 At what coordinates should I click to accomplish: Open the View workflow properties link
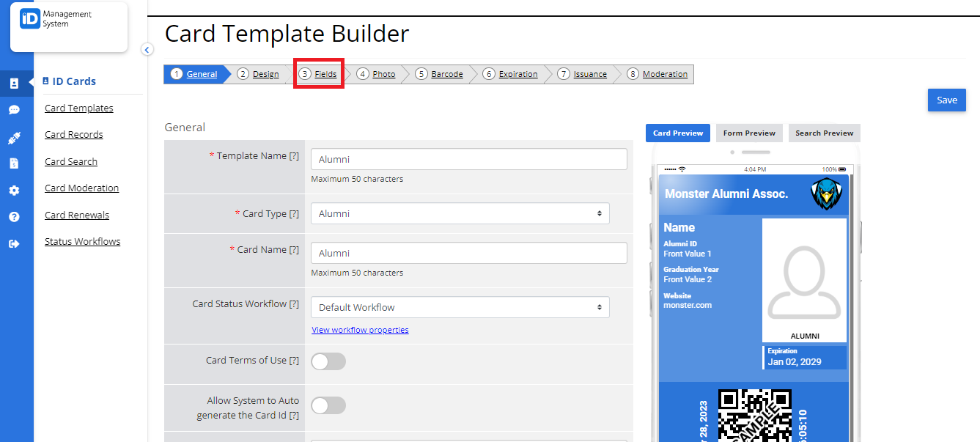coord(360,330)
